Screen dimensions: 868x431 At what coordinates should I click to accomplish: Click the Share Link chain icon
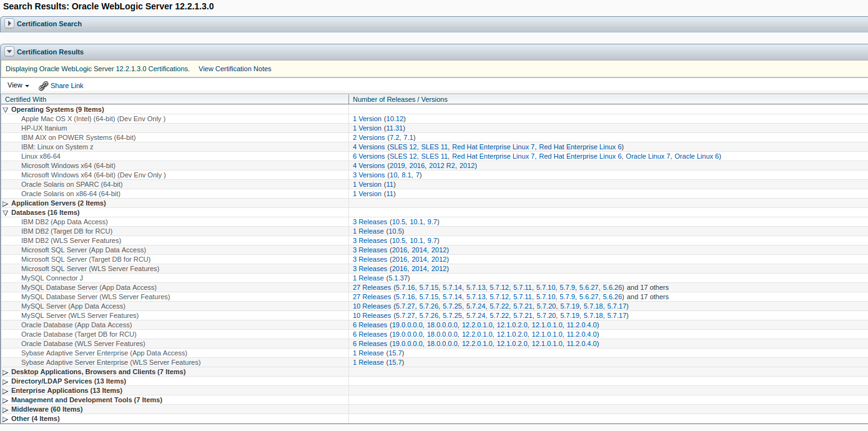(x=43, y=86)
